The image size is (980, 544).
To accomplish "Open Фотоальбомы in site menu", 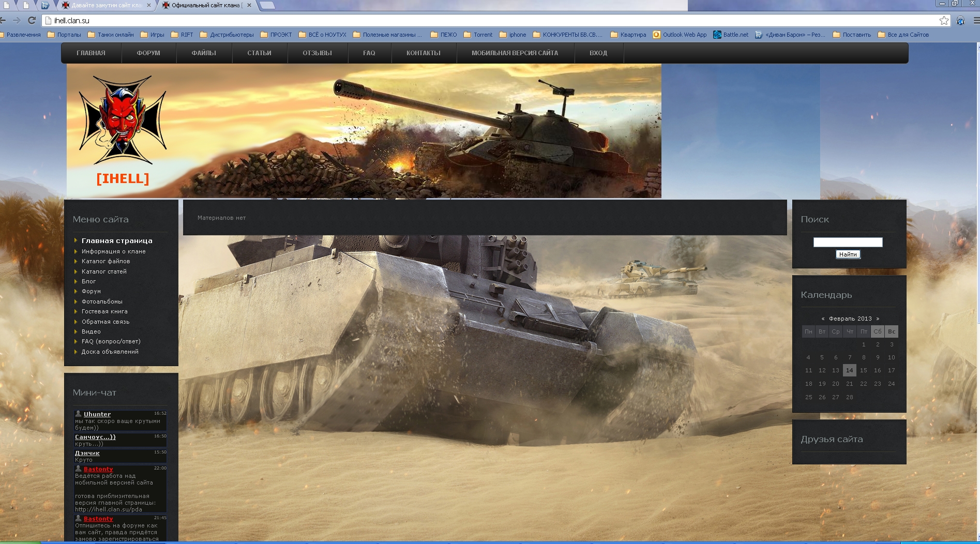I will click(x=102, y=301).
